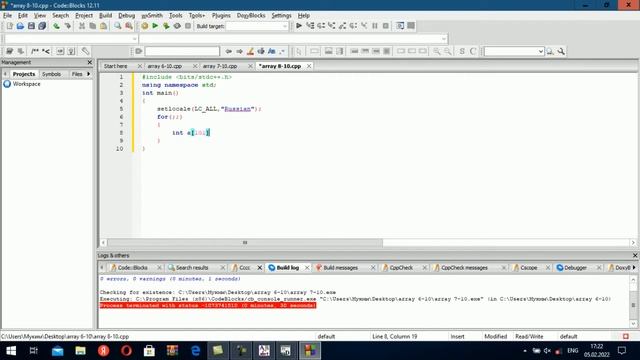Jump back with left arrow icon
Image resolution: width=640 pixels, height=360 pixels.
(229, 51)
